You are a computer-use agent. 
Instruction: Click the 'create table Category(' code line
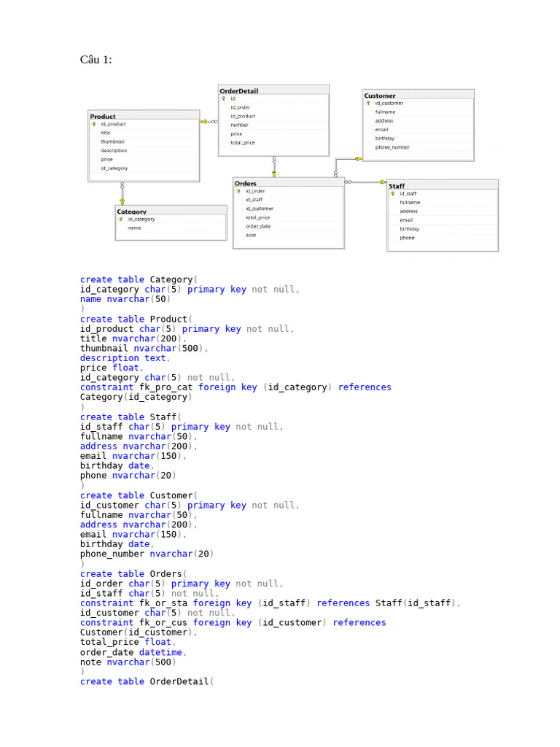click(139, 279)
